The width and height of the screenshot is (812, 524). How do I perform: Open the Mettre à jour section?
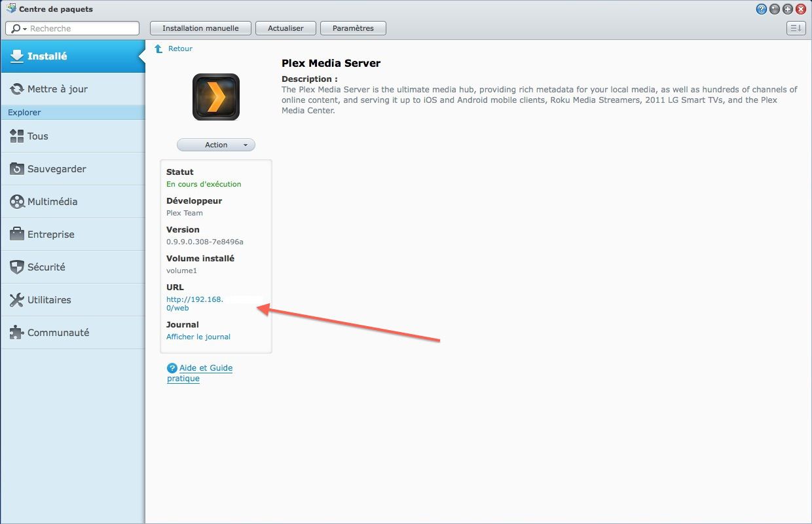coord(73,89)
